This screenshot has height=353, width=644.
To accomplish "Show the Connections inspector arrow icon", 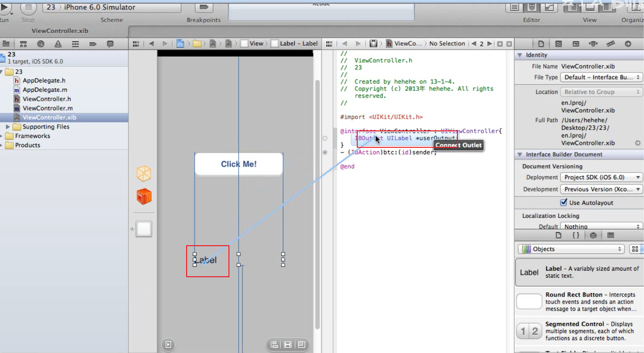I will [x=628, y=44].
